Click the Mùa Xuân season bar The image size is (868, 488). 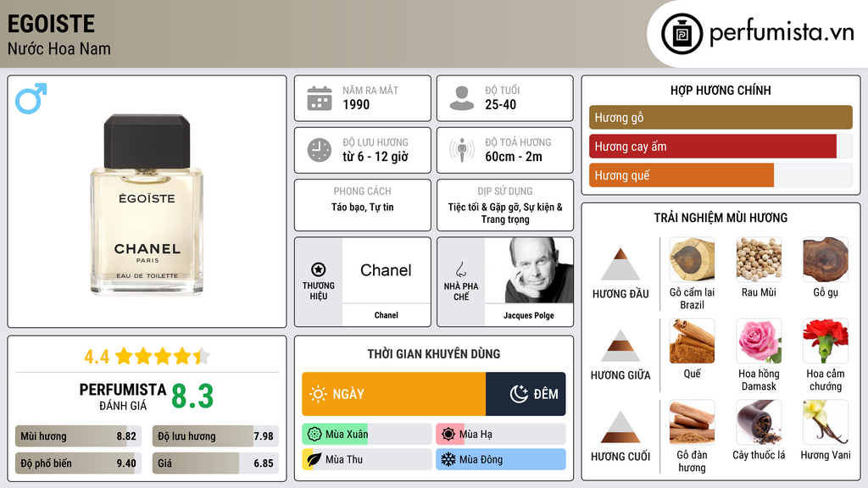pos(367,435)
